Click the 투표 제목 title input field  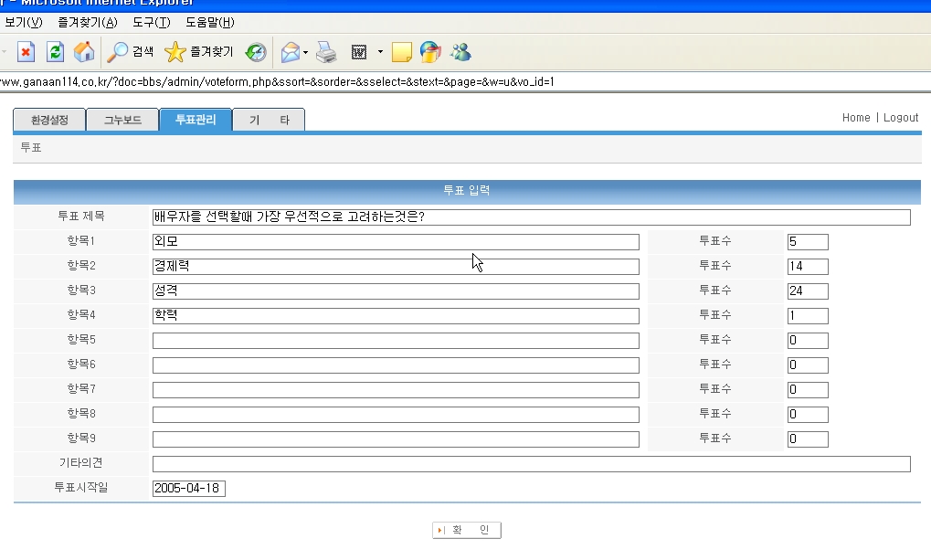(x=531, y=217)
